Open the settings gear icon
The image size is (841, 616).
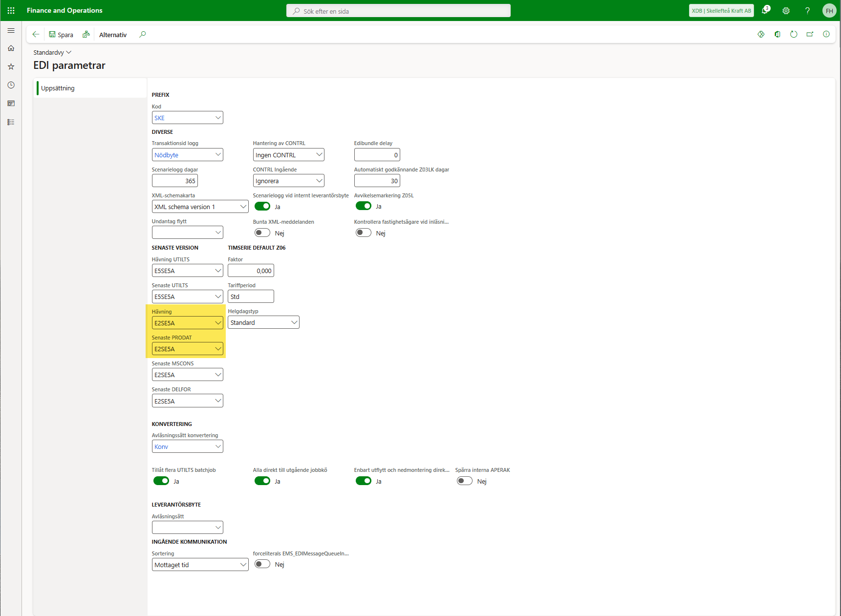[x=786, y=10]
